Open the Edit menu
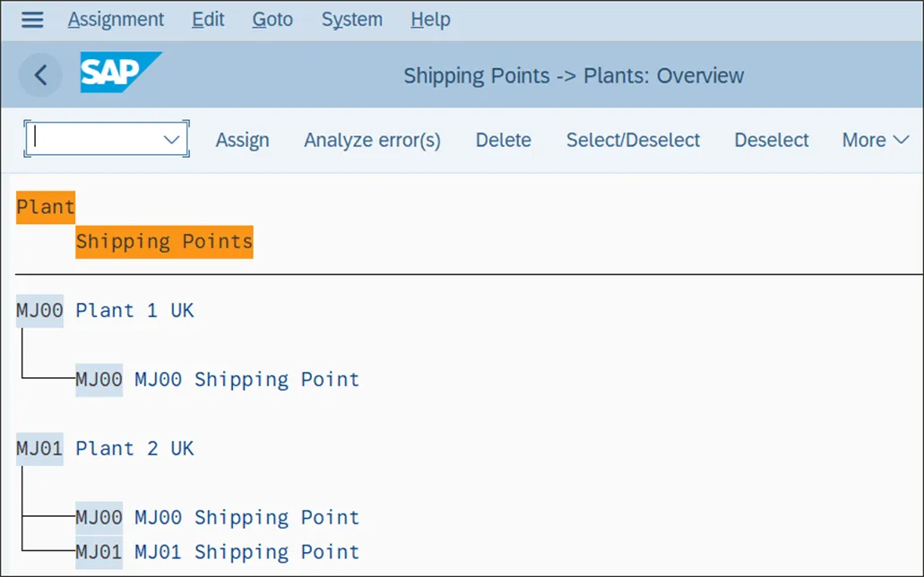This screenshot has height=577, width=924. click(208, 20)
